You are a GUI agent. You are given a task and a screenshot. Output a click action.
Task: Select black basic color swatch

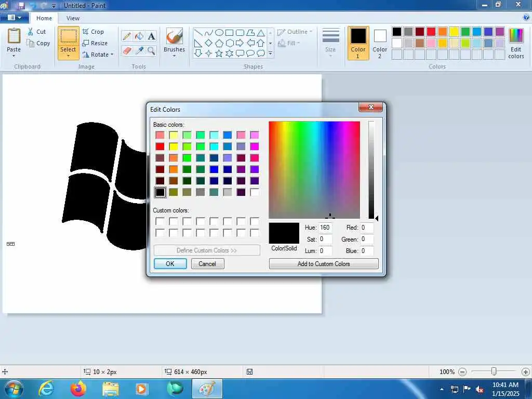[x=160, y=192]
